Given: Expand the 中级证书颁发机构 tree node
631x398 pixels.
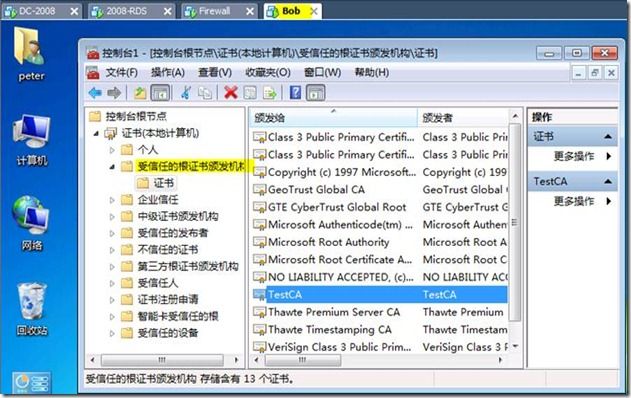Looking at the screenshot, I should point(112,217).
